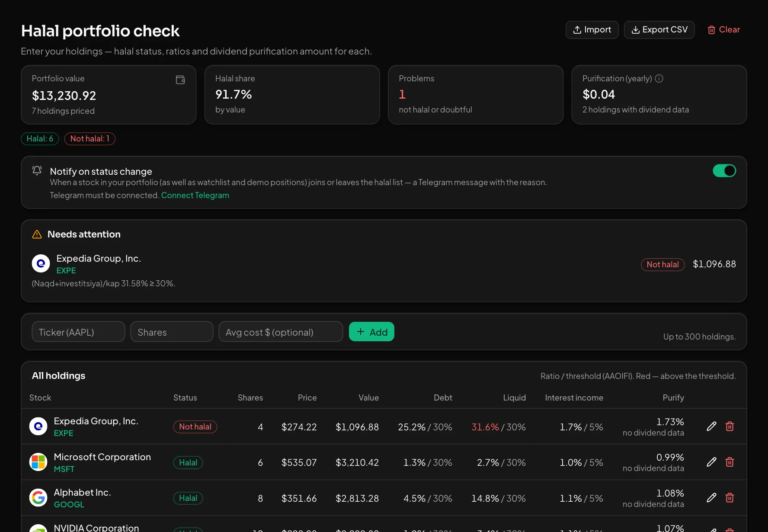This screenshot has width=768, height=532.
Task: Delete the Alphabet Inc. holding
Action: tap(730, 498)
